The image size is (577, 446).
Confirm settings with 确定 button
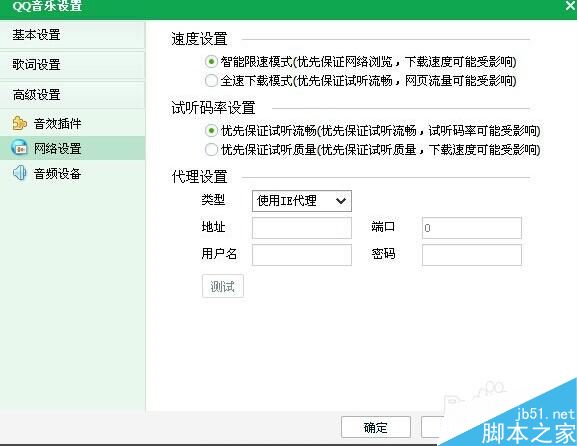[x=376, y=427]
